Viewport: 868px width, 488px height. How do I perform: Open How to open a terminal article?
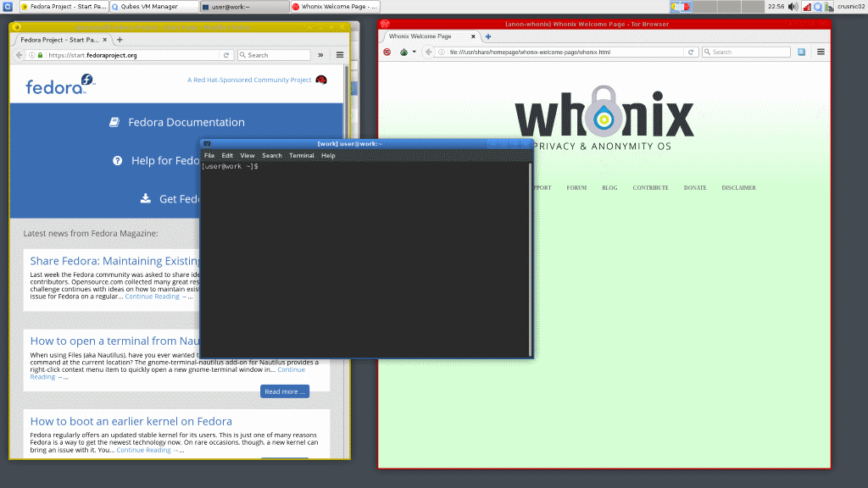click(114, 341)
